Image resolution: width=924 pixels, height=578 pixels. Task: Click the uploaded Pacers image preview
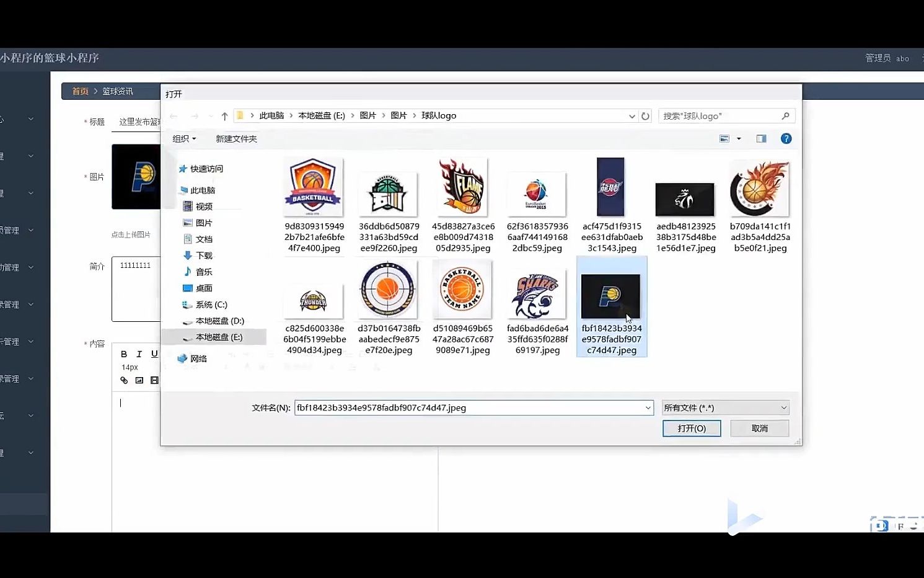[136, 177]
